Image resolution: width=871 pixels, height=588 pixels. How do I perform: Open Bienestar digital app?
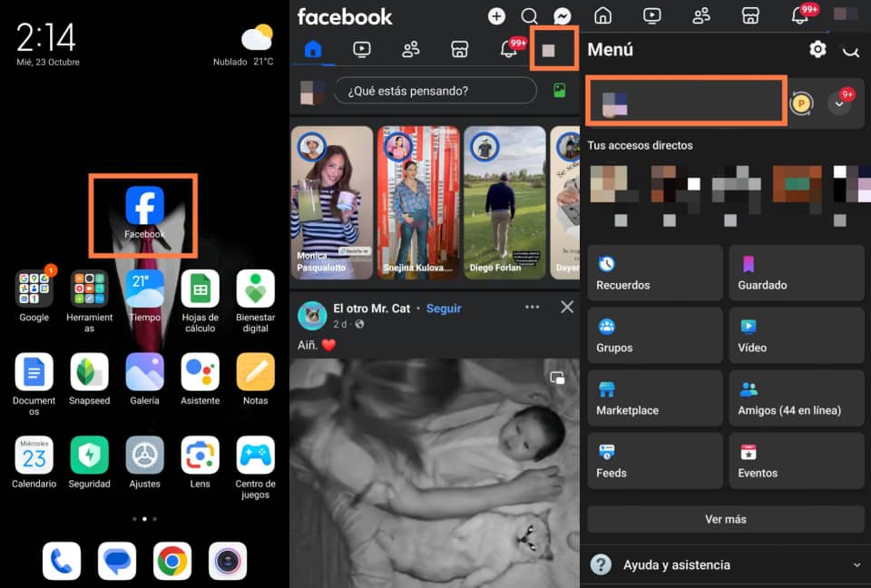256,289
